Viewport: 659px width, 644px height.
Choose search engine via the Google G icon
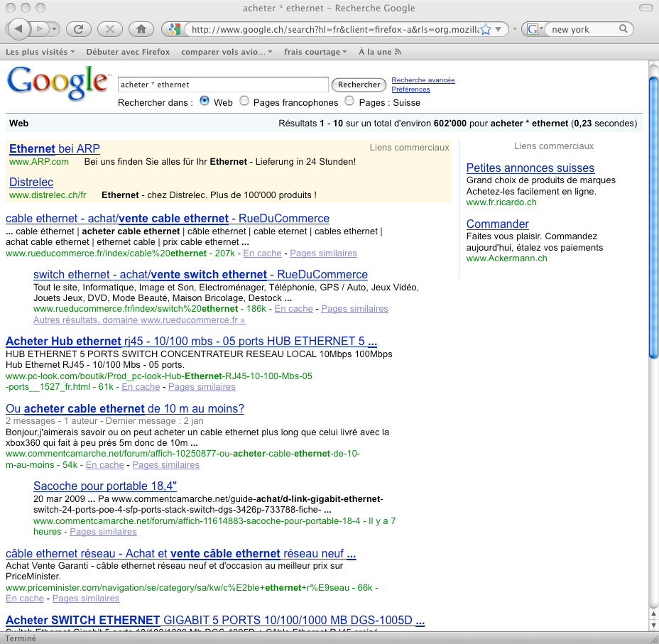click(x=535, y=29)
